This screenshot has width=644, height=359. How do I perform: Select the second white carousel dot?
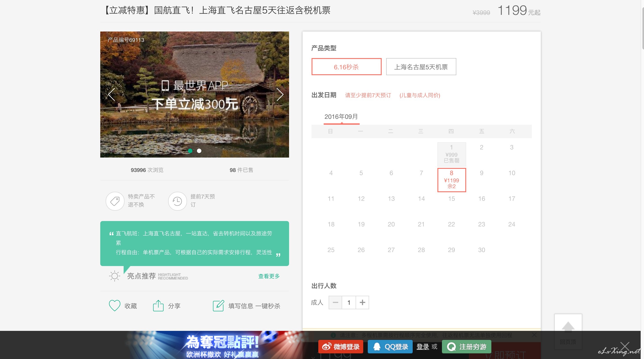click(199, 151)
